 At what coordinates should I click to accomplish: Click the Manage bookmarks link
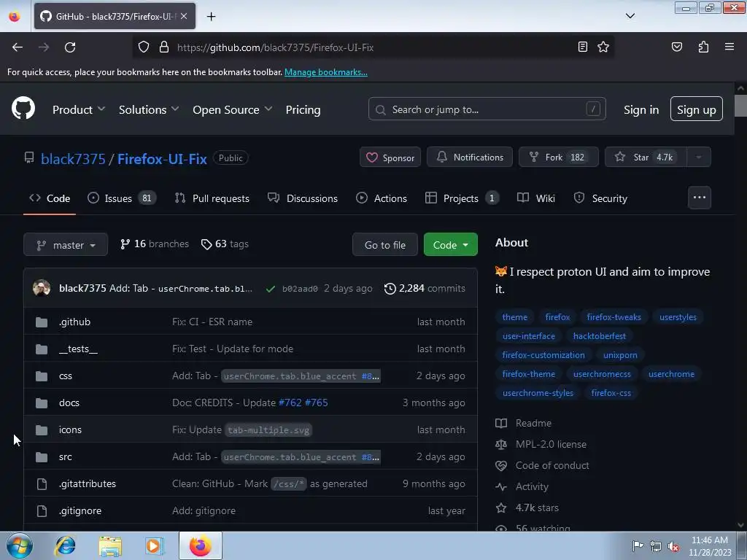click(x=326, y=72)
